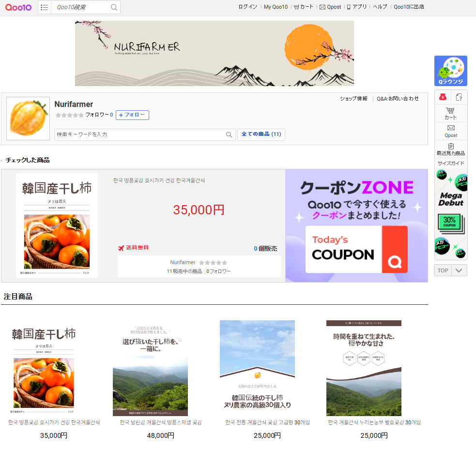
Task: Open ヘルプ in top navigation
Action: pyautogui.click(x=380, y=7)
